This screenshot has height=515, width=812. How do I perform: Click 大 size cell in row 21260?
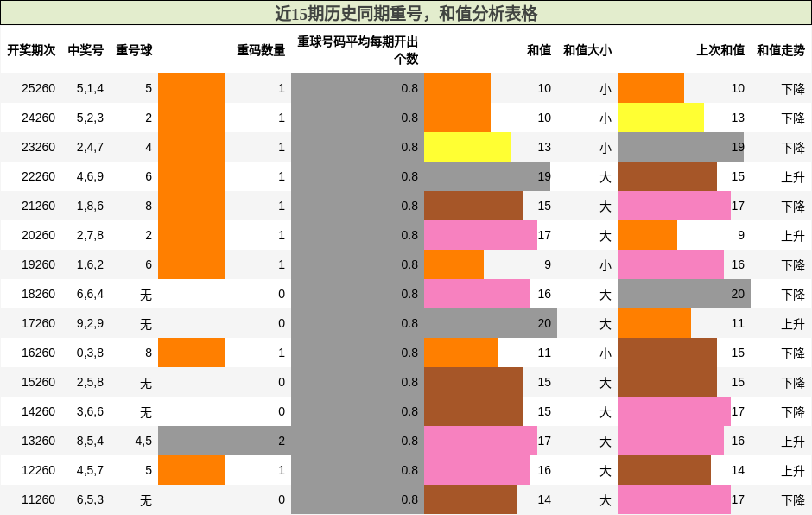(x=606, y=207)
